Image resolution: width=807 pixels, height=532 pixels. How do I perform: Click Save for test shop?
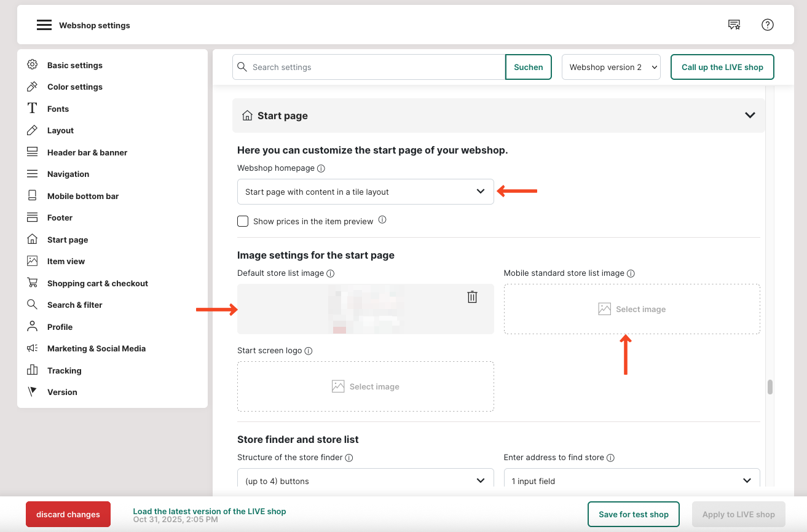coord(633,514)
